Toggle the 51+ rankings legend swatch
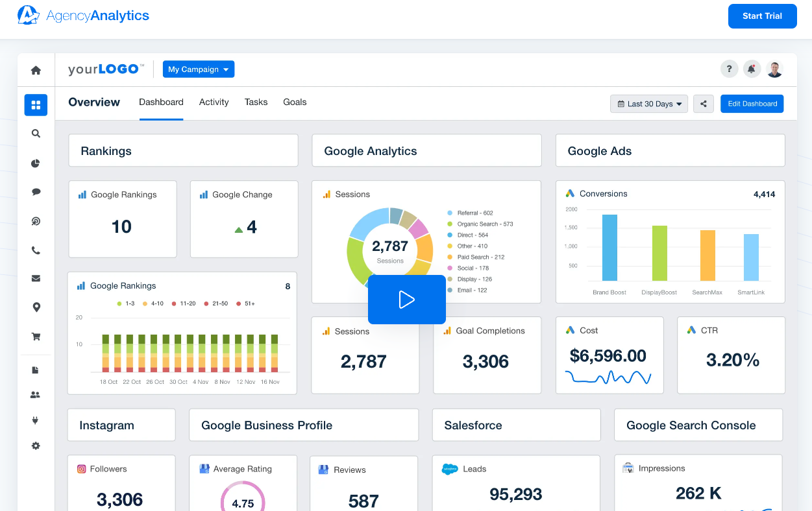The image size is (812, 511). click(x=239, y=303)
